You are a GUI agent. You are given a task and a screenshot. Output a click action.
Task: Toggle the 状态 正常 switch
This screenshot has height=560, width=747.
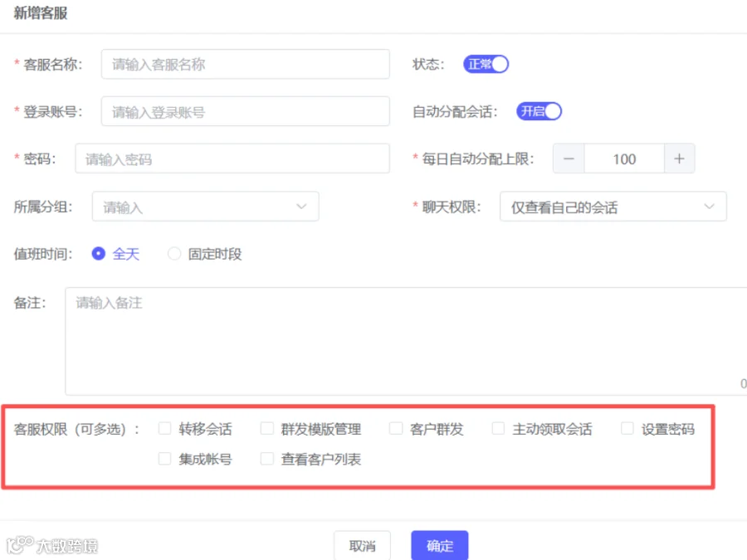point(486,64)
